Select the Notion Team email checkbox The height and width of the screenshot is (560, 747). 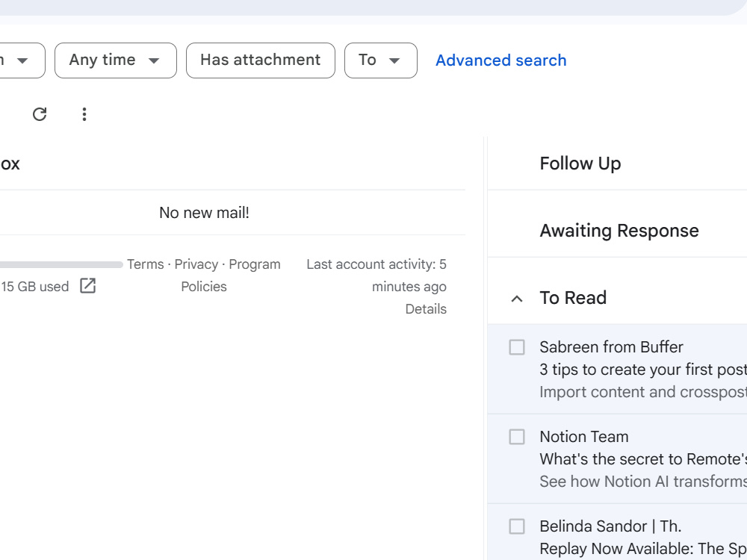pos(517,437)
